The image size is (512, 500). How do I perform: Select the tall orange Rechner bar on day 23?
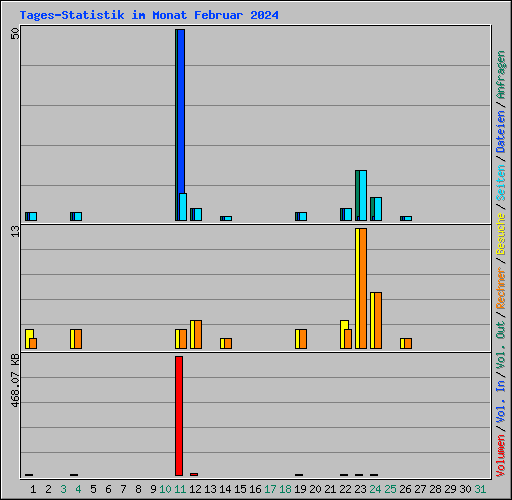coord(363,288)
